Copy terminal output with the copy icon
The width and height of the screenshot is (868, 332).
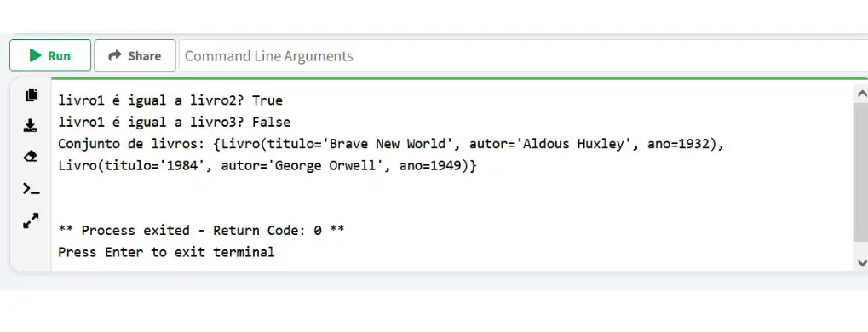[31, 95]
